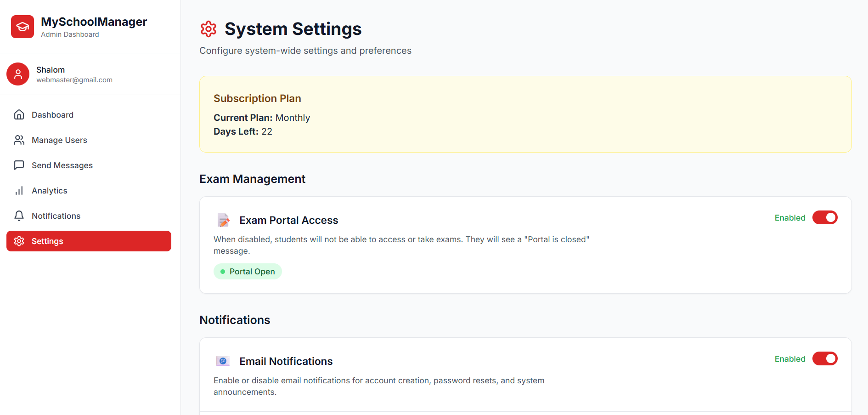Click the Exam Portal Access document icon
This screenshot has width=868, height=415.
(x=223, y=220)
